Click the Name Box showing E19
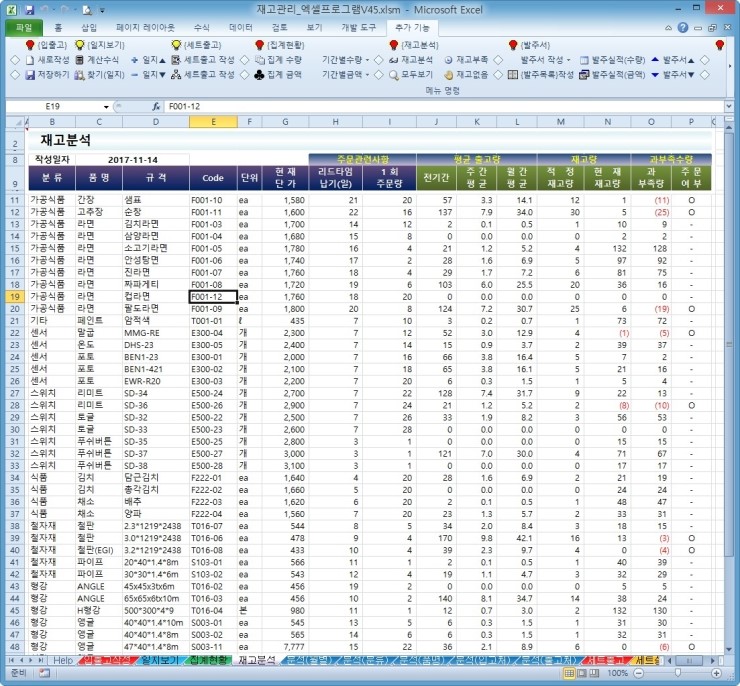Viewport: 740px width, 686px height. tap(52, 107)
